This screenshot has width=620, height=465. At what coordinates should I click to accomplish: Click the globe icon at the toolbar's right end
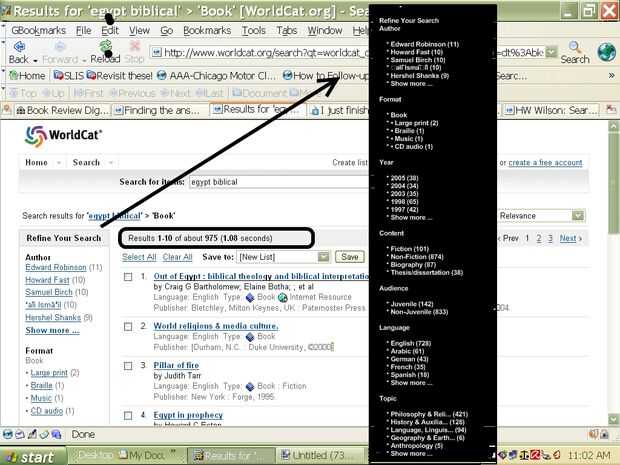[606, 52]
